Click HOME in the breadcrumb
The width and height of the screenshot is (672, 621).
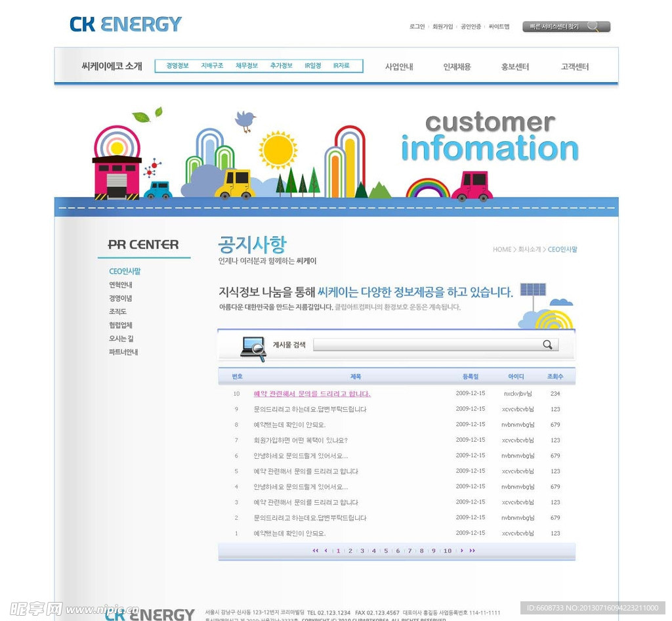point(502,249)
